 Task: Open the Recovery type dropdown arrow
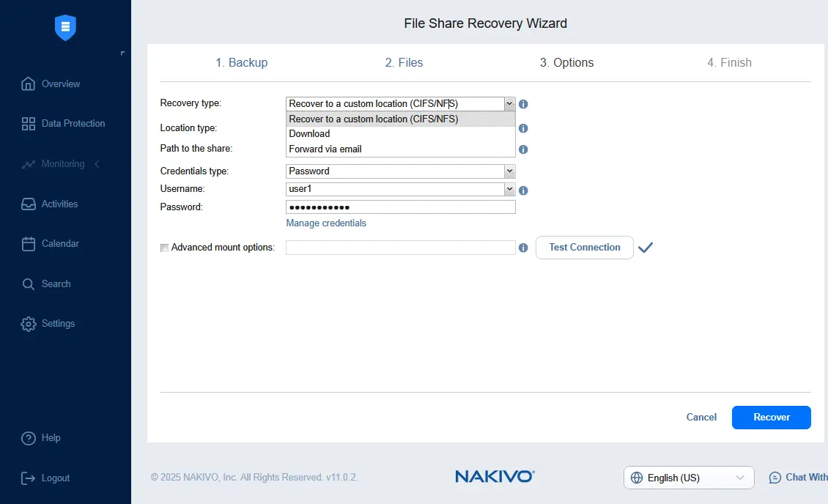509,103
